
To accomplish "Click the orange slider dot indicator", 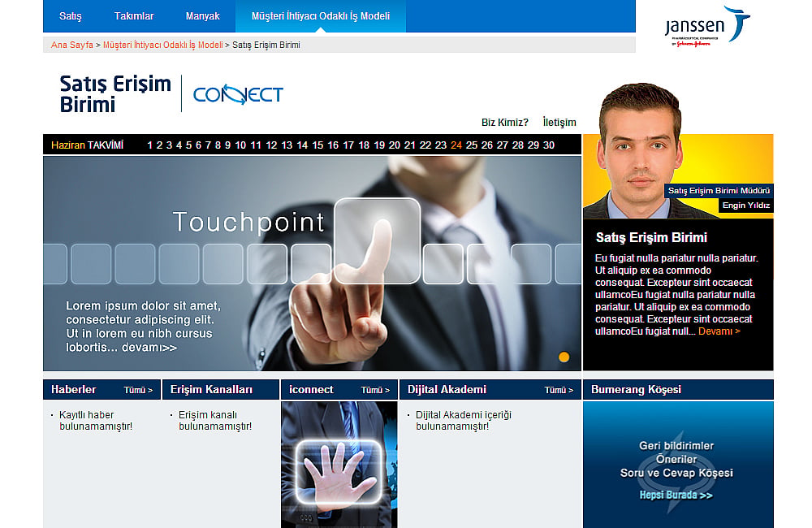I will tap(564, 357).
